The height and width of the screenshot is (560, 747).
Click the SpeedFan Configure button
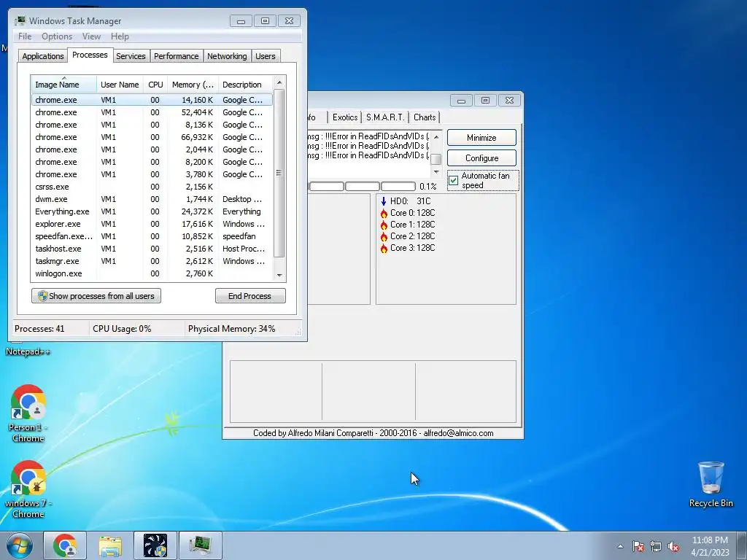click(x=481, y=158)
